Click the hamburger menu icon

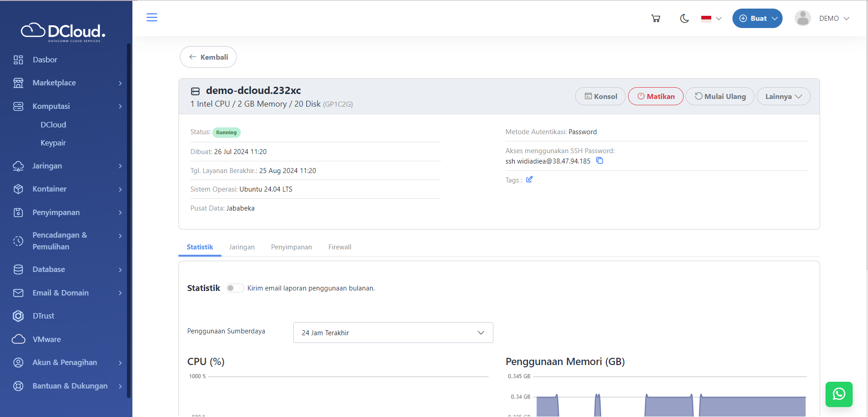click(x=152, y=18)
